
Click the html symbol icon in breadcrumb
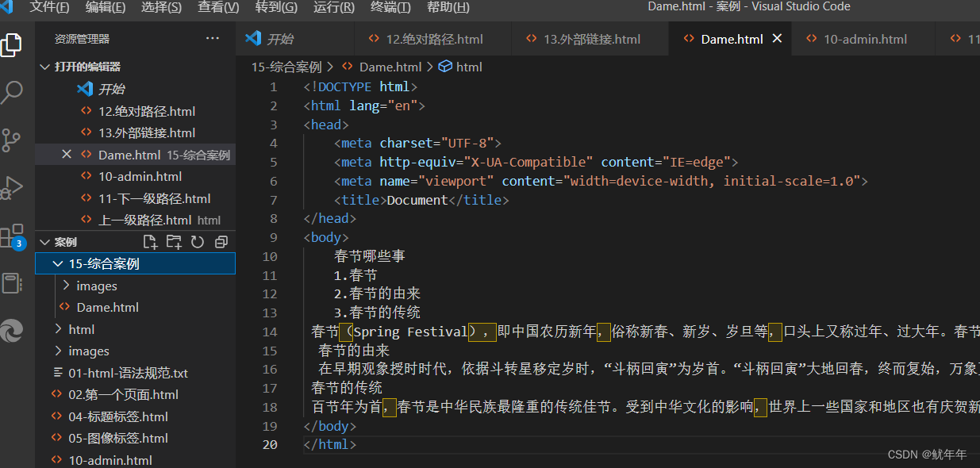click(x=445, y=67)
